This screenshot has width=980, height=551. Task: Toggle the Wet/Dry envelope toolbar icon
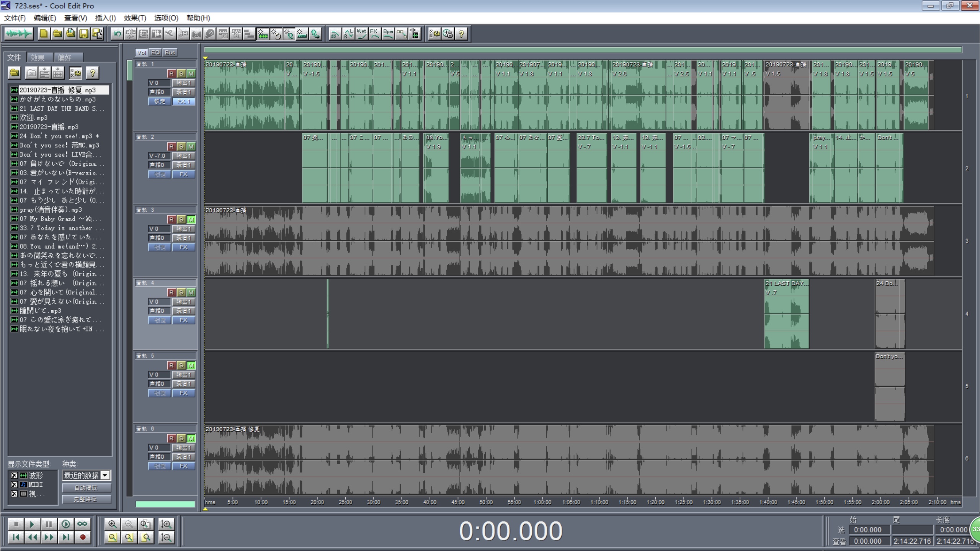click(361, 34)
